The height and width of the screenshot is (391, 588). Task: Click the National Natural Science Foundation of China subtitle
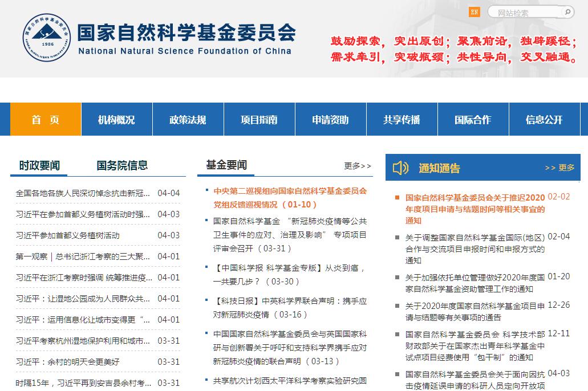point(185,51)
